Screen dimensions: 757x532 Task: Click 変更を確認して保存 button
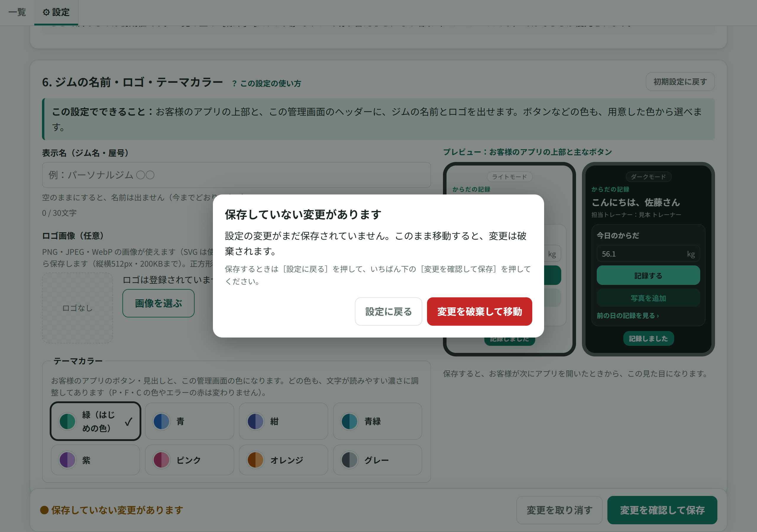point(662,510)
